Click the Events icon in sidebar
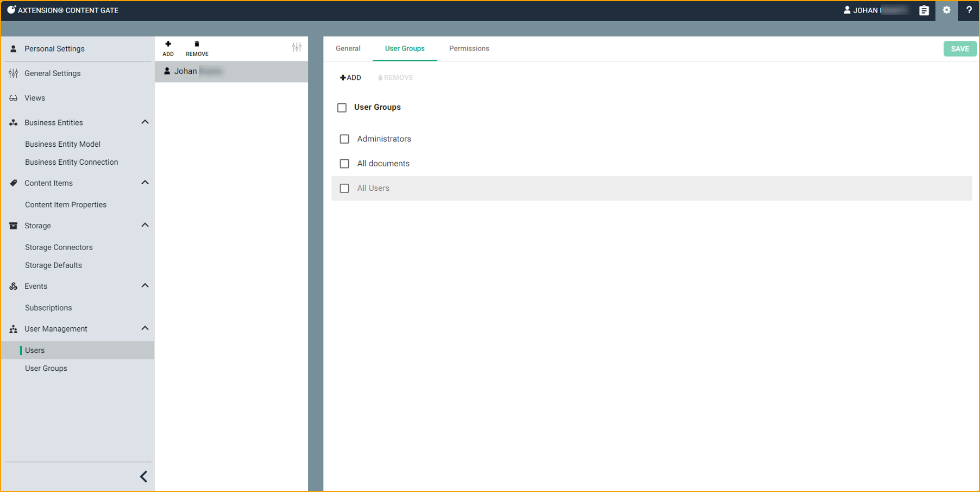980x492 pixels. pyautogui.click(x=14, y=286)
